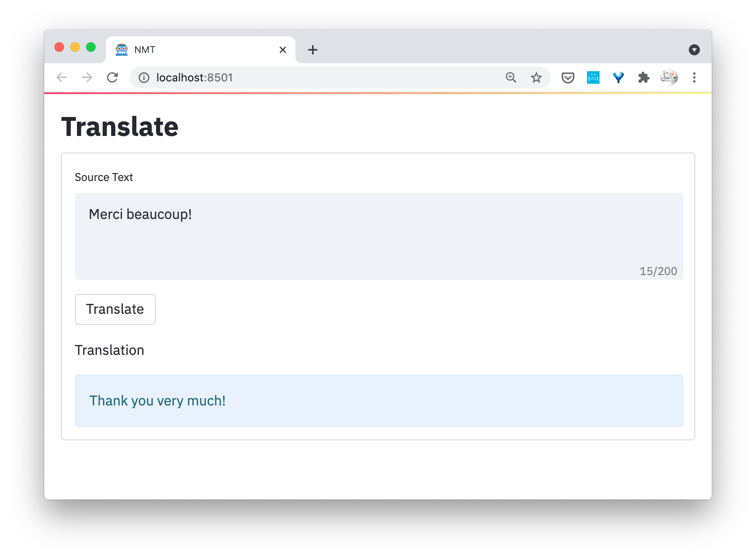Bookmark this page with the star icon
This screenshot has height=558, width=756.
[536, 77]
